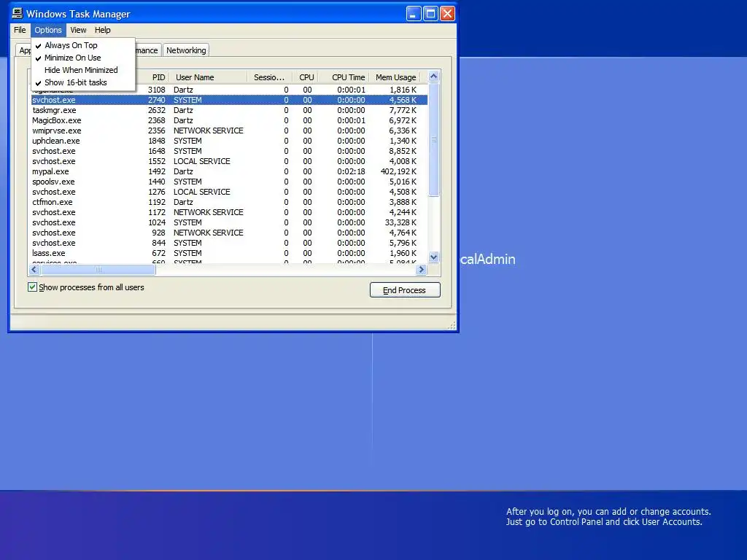This screenshot has height=560, width=747.
Task: Sort by Session ID column header
Action: [x=270, y=77]
